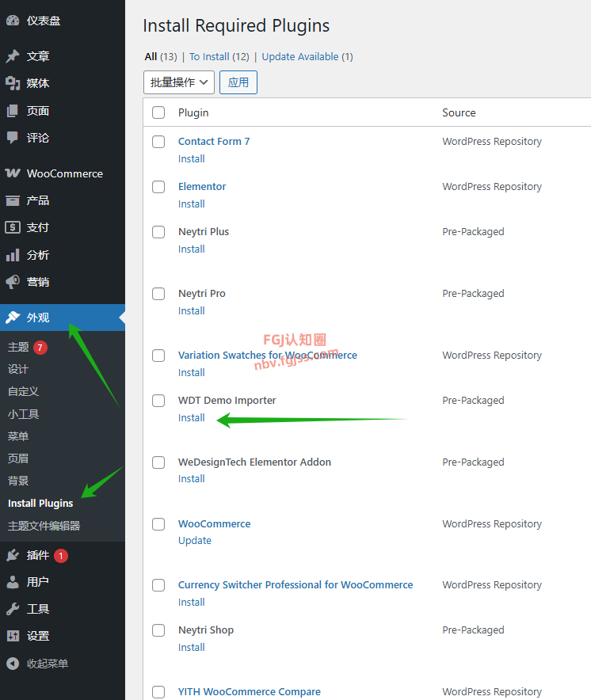Open the 小工具 widgets submenu item

pyautogui.click(x=23, y=414)
